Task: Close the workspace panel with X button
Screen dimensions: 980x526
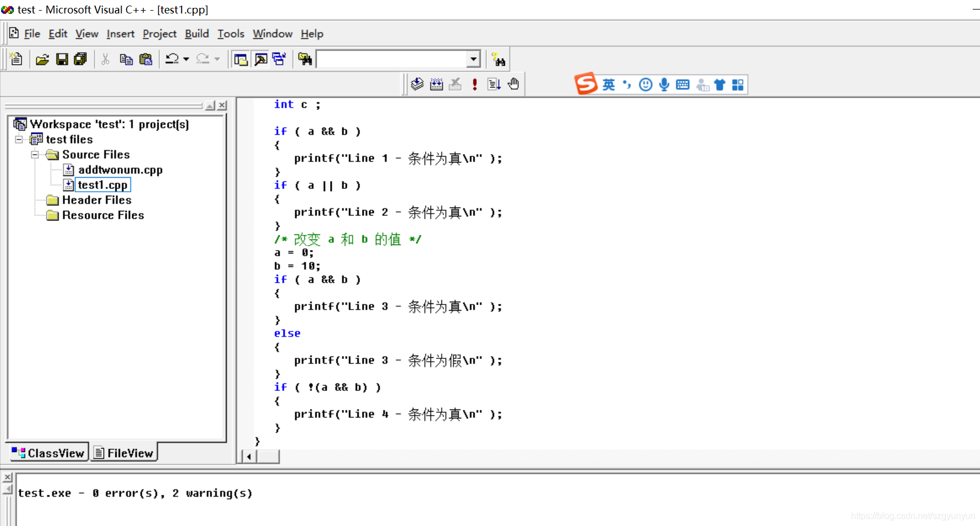Action: [222, 105]
